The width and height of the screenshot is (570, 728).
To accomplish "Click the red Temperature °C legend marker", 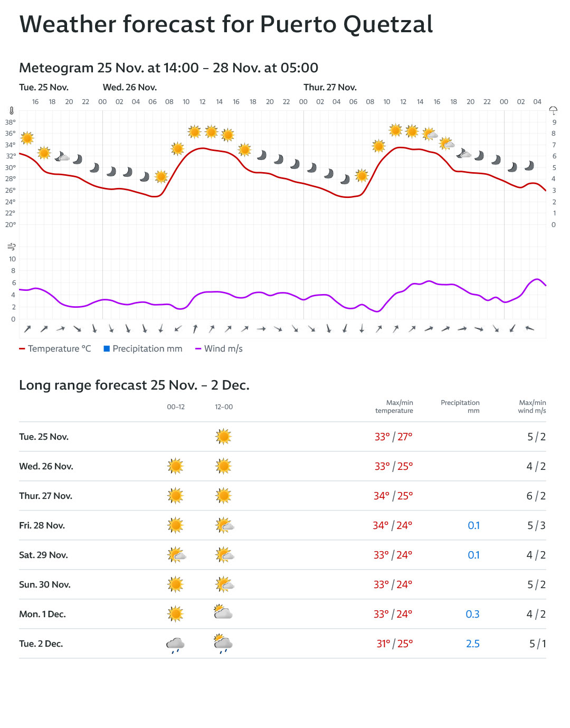I will coord(22,348).
